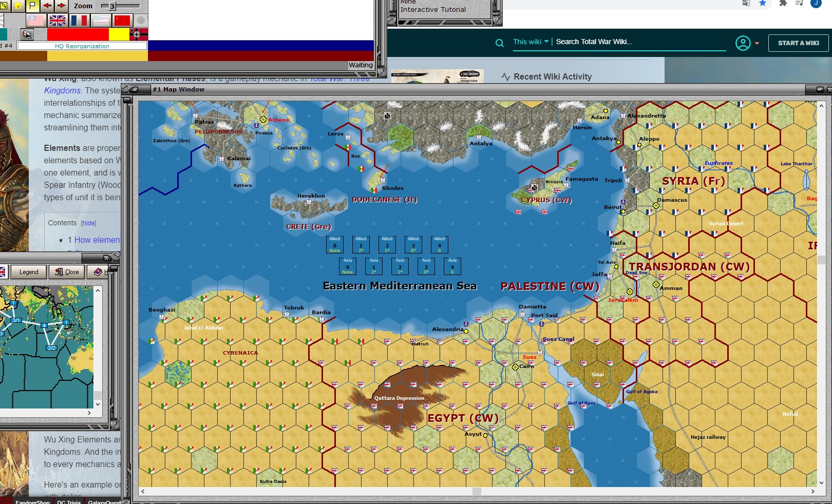Click the Recent Wiki Activity heading
This screenshot has width=832, height=504.
[553, 76]
